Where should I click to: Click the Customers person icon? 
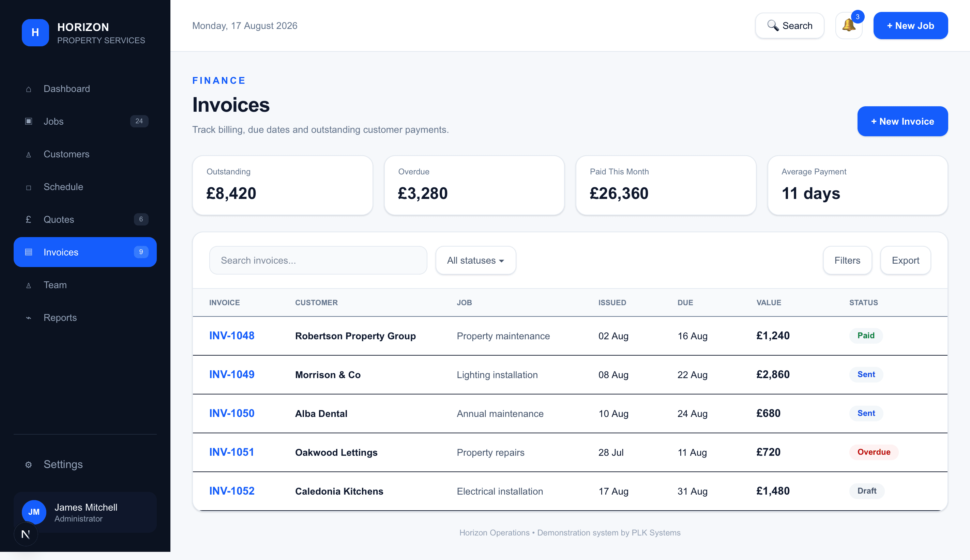(x=29, y=155)
